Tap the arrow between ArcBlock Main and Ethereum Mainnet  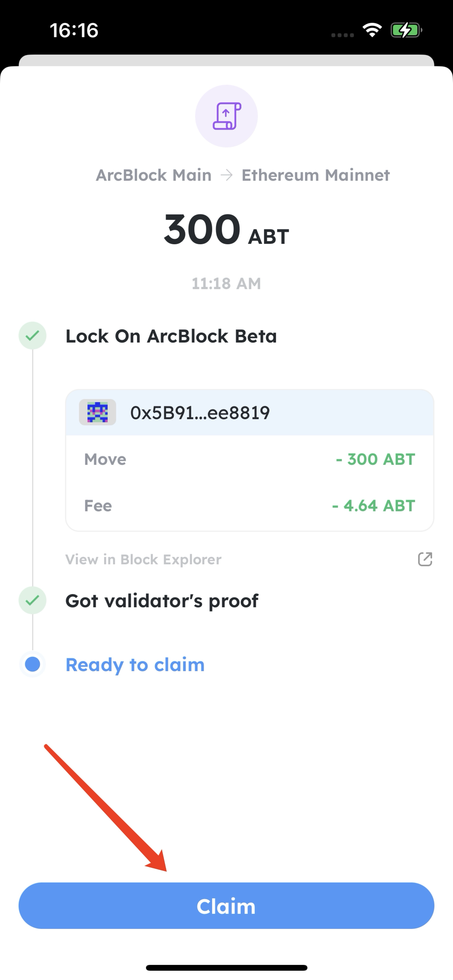pyautogui.click(x=226, y=175)
